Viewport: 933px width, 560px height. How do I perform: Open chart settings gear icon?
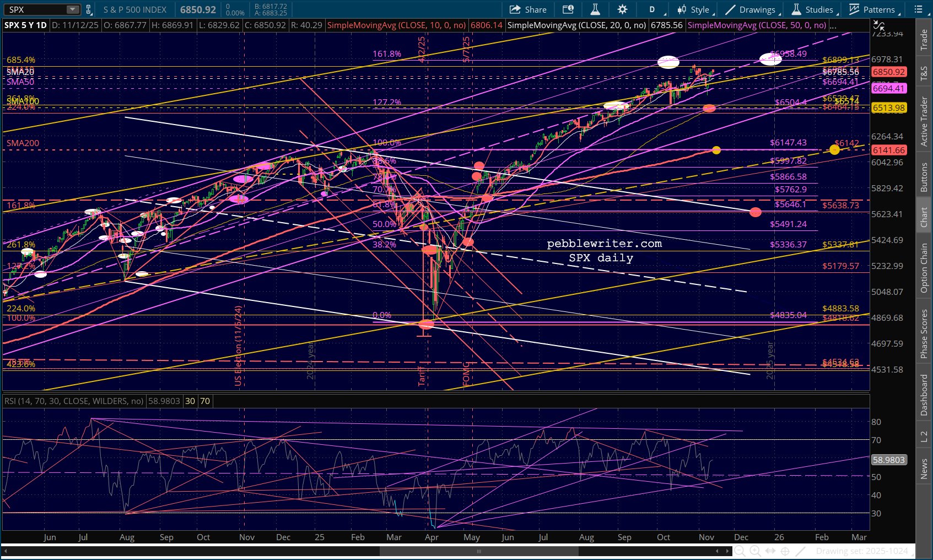coord(622,9)
